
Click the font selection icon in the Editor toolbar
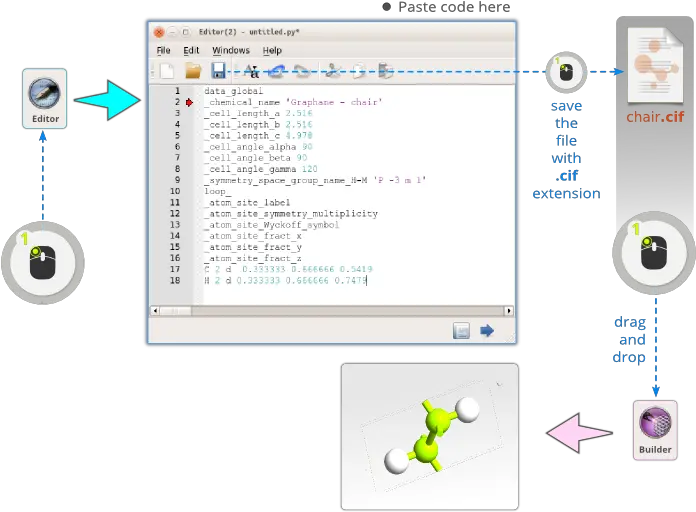(252, 71)
